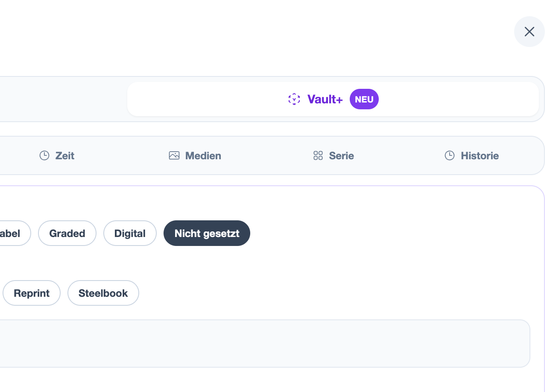550x392 pixels.
Task: Click the history clock icon beside Historie
Action: pyautogui.click(x=449, y=155)
